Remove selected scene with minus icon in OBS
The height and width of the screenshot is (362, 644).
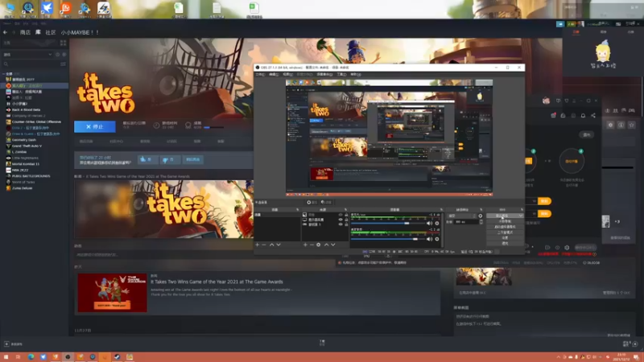pyautogui.click(x=264, y=245)
